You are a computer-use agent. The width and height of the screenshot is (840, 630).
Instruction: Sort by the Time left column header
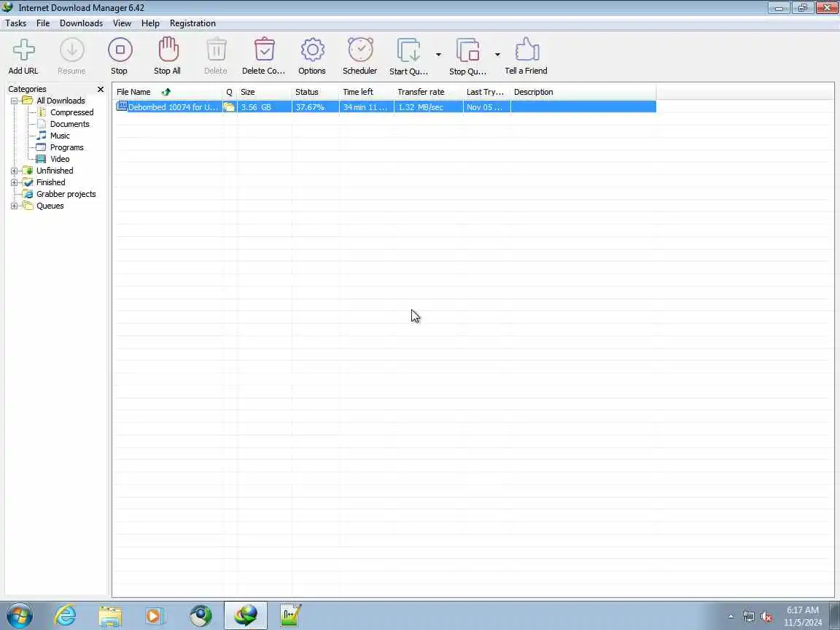367,92
